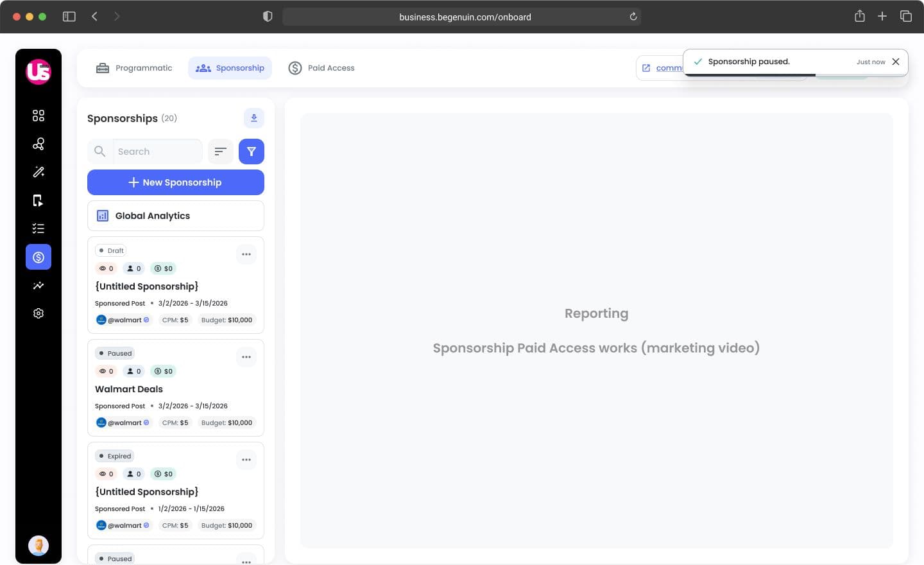Select the dollar monetization sidebar icon
The height and width of the screenshot is (565, 924).
[38, 257]
